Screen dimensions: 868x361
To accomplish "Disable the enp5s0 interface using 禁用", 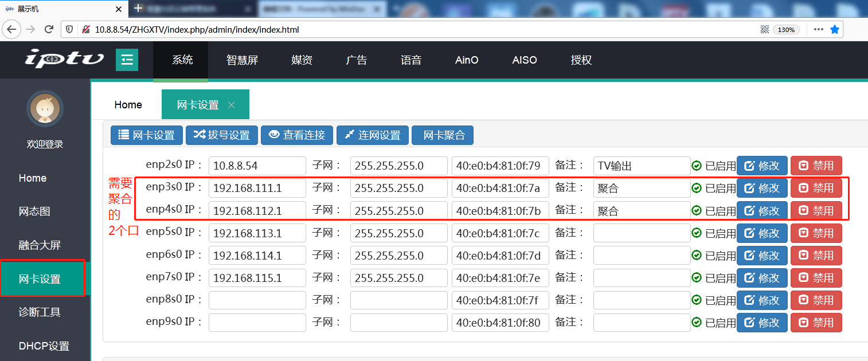I will 816,233.
